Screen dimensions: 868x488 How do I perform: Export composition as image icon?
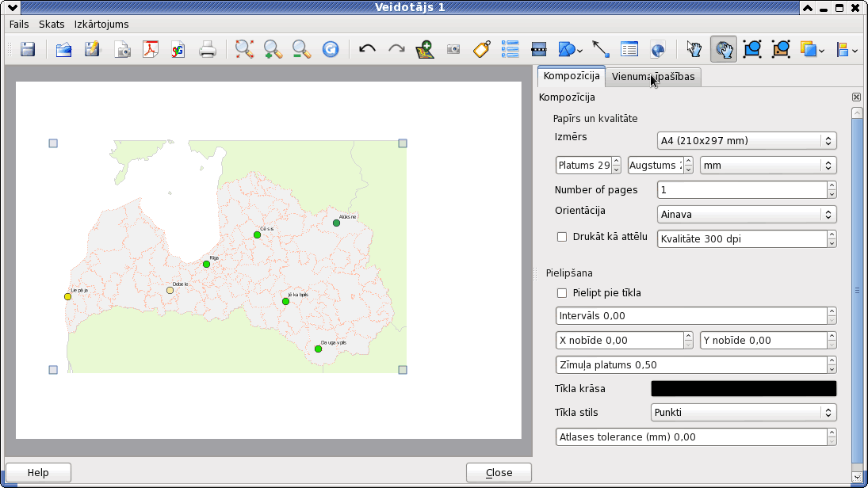[x=122, y=50]
